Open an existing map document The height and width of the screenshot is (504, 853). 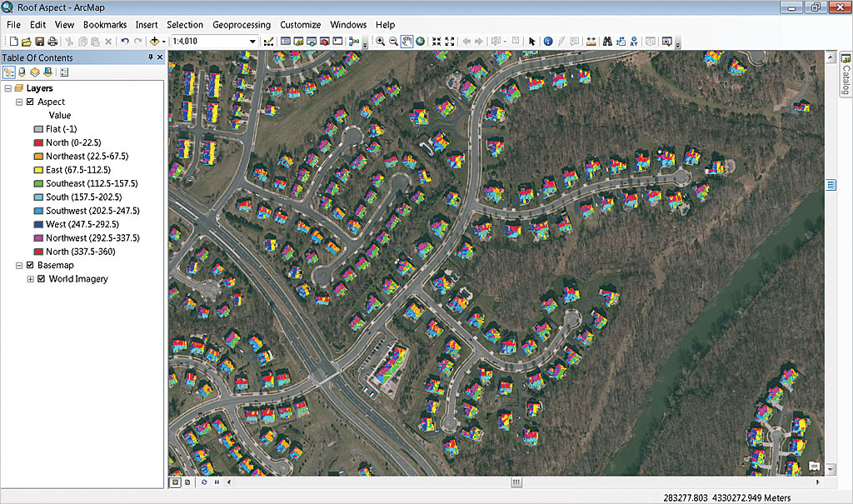click(x=26, y=42)
